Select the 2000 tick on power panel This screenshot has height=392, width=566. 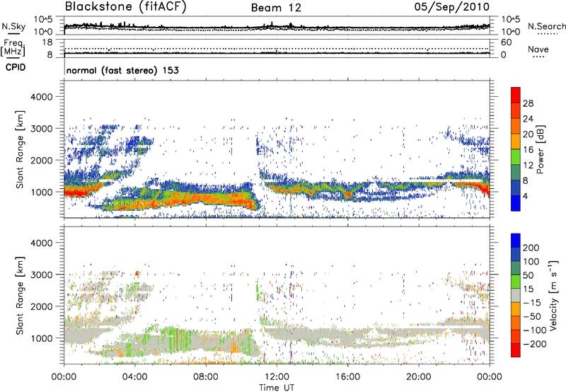42,160
